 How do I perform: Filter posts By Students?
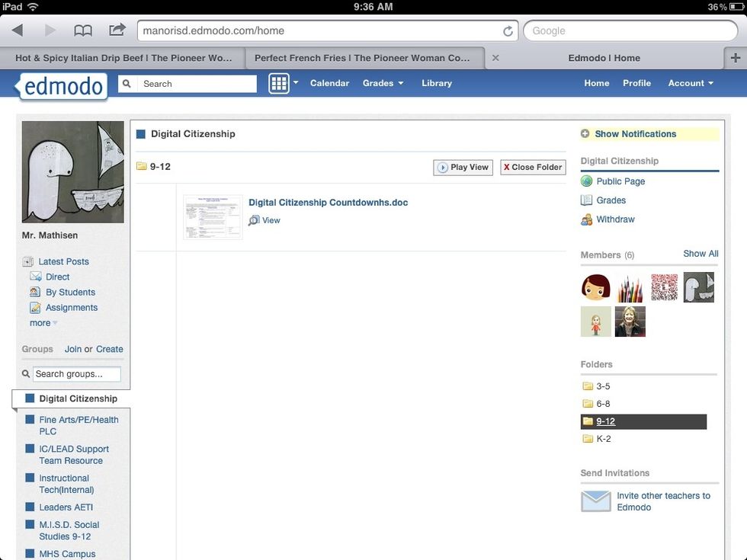pos(70,293)
